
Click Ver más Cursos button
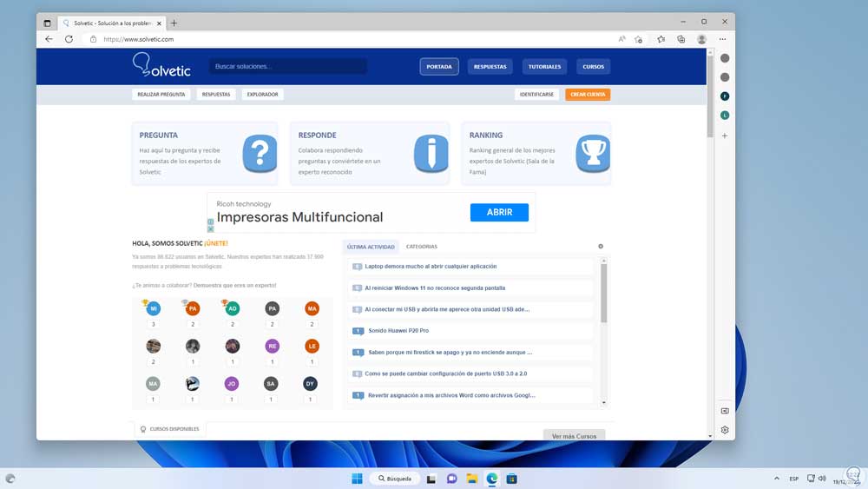click(574, 436)
